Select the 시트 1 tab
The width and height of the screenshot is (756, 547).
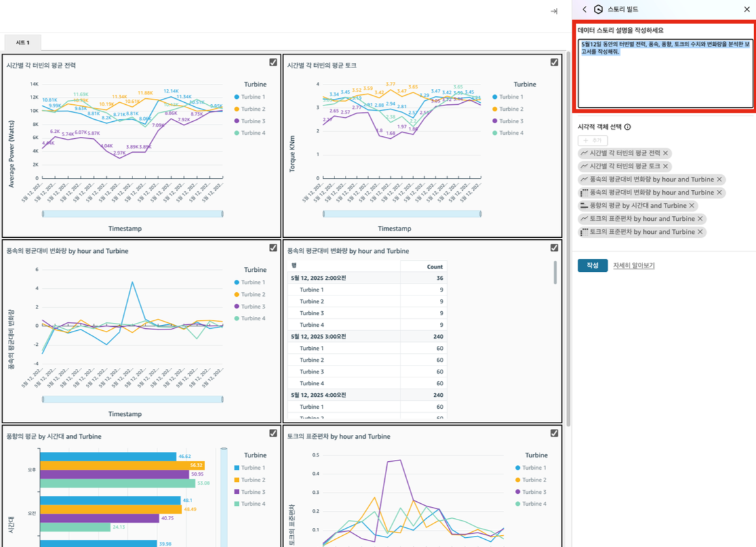click(22, 43)
